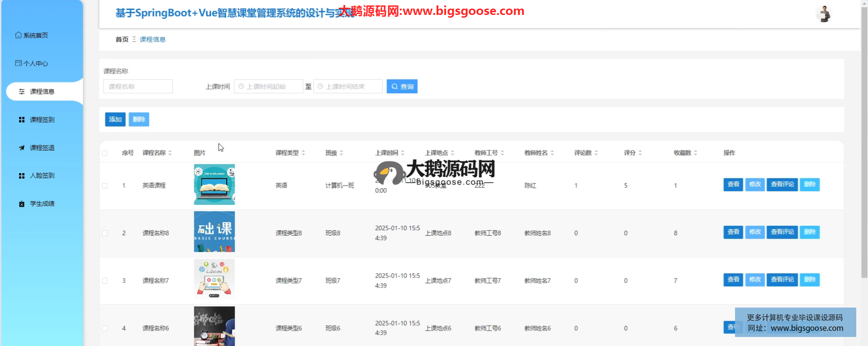868x346 pixels.
Task: Click the 课程签退 paper plane icon
Action: click(22, 148)
